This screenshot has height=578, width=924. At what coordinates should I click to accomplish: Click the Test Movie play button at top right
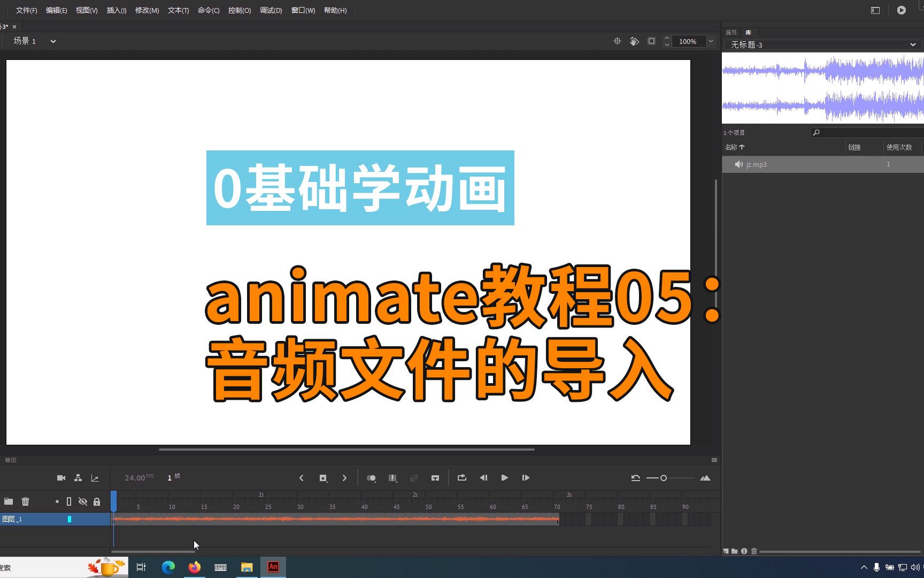902,10
